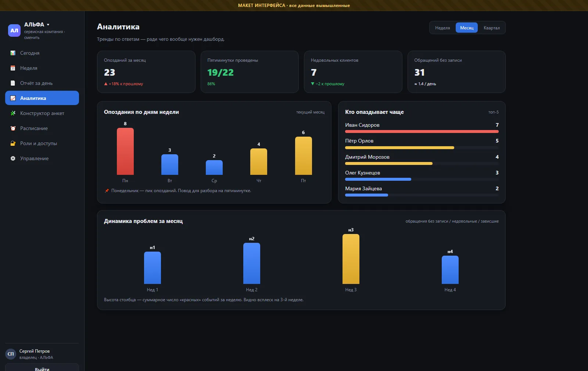Expand the АЛЬФА company dropdown arrow
The width and height of the screenshot is (588, 371).
point(48,25)
